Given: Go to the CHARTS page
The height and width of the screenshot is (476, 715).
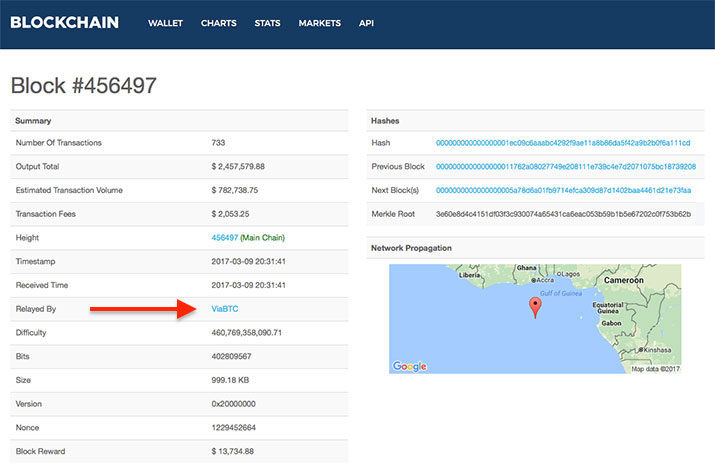Looking at the screenshot, I should pos(218,23).
